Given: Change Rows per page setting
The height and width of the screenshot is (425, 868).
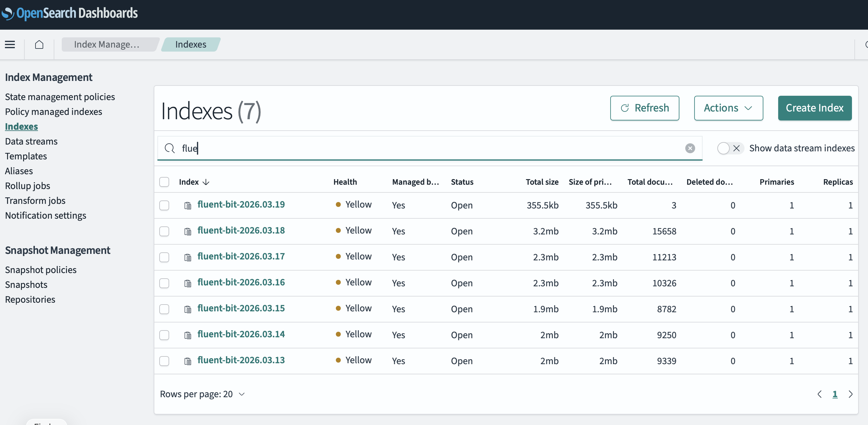Looking at the screenshot, I should (x=202, y=394).
